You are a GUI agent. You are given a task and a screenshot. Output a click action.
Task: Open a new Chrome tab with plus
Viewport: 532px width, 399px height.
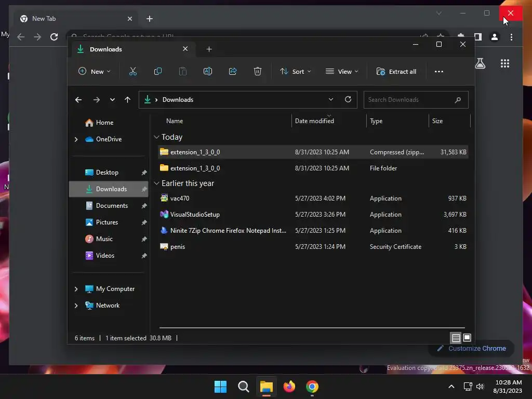point(149,19)
